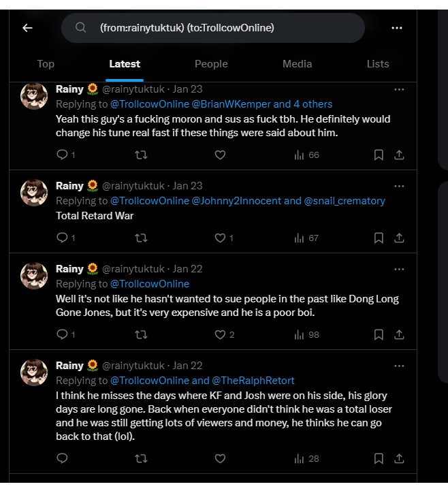Open the @TheRalphRetort mention link
This screenshot has width=448, height=493.
[253, 381]
